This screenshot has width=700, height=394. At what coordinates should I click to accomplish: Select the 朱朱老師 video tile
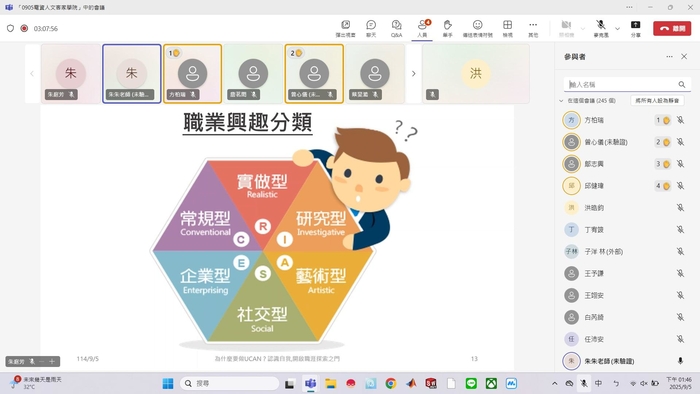[132, 74]
